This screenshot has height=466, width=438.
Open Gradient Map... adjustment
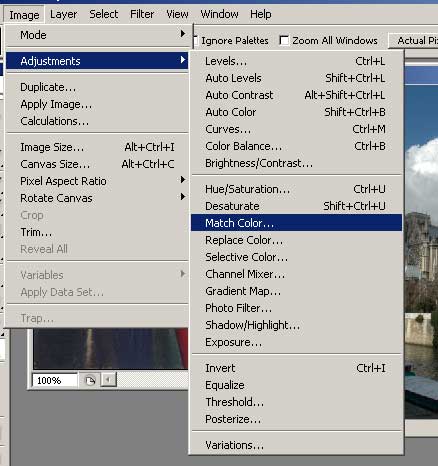(x=296, y=291)
